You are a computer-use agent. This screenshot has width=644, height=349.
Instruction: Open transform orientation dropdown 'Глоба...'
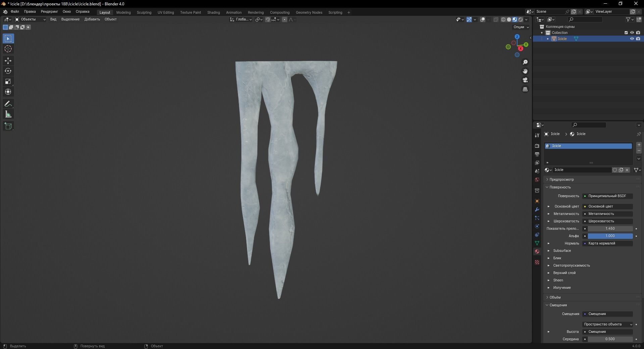(x=241, y=19)
